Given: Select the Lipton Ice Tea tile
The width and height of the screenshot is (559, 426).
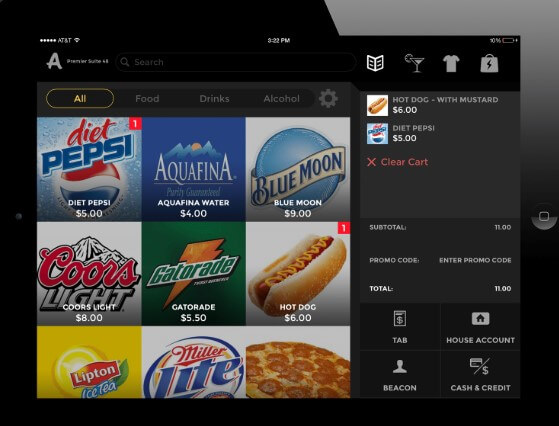Looking at the screenshot, I should (x=89, y=362).
